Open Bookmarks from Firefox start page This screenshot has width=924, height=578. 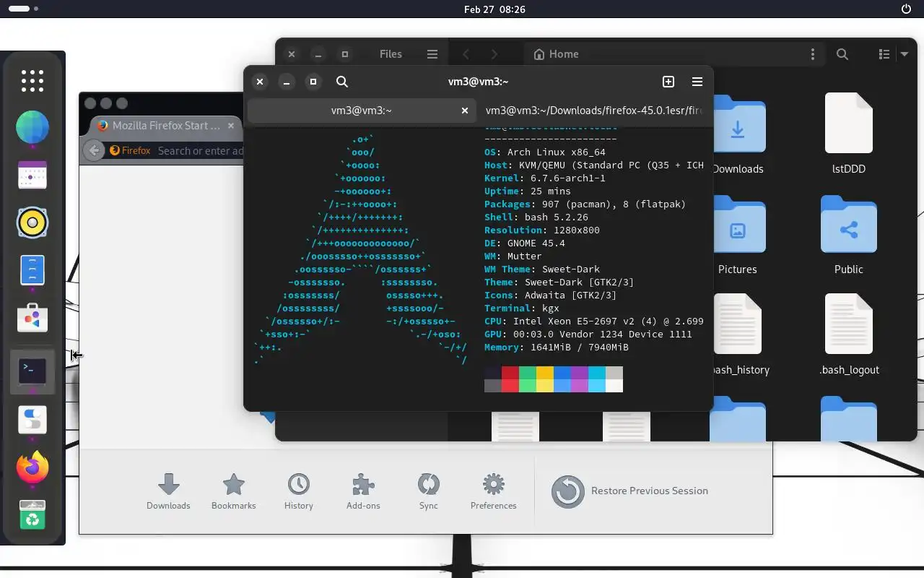(234, 491)
